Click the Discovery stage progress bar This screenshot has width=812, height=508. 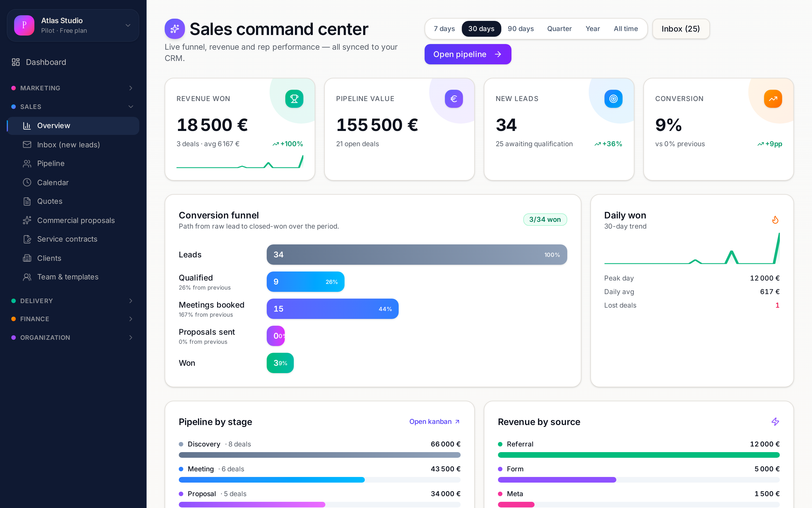click(x=319, y=455)
